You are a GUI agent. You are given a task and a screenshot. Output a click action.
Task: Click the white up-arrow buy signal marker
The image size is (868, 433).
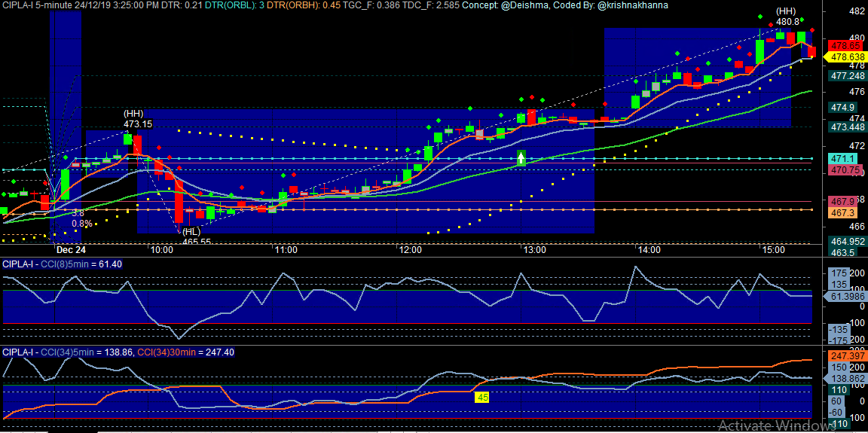521,158
